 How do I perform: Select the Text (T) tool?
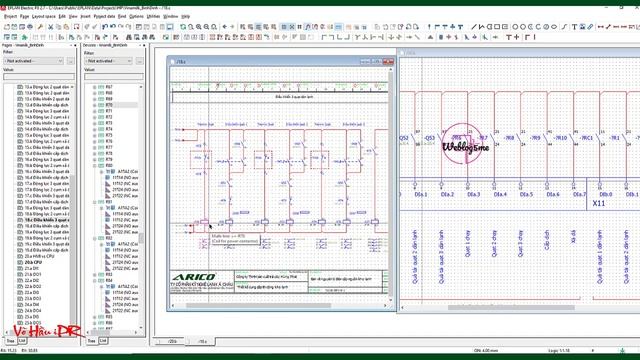coord(574,27)
